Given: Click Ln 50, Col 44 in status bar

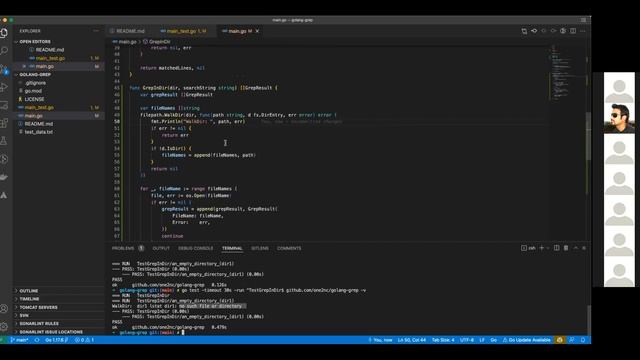Looking at the screenshot, I should (x=411, y=340).
